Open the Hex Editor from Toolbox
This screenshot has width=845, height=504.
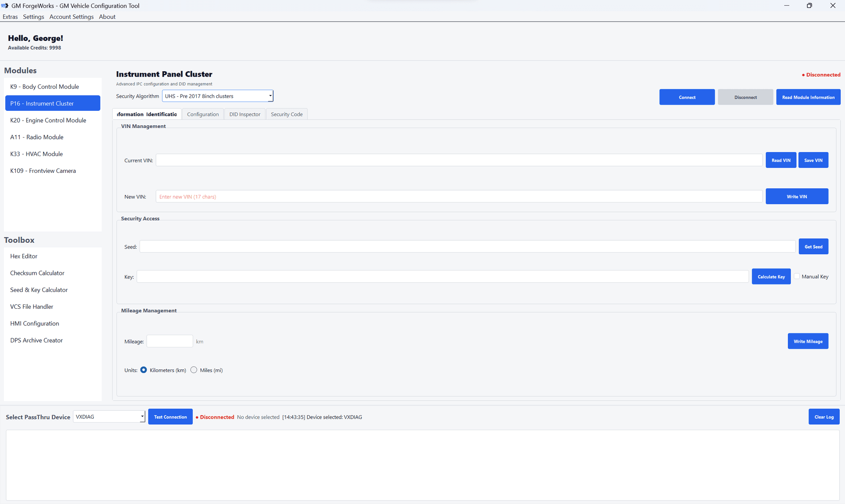(23, 256)
